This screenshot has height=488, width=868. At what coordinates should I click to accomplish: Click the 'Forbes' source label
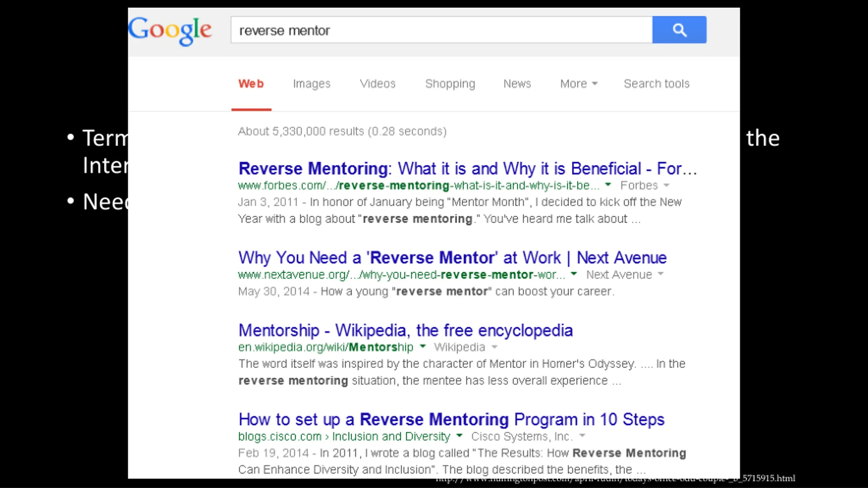639,186
